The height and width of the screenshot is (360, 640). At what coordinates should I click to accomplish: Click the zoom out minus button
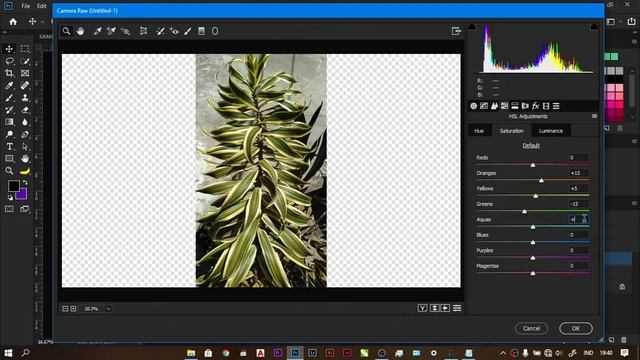[65, 309]
